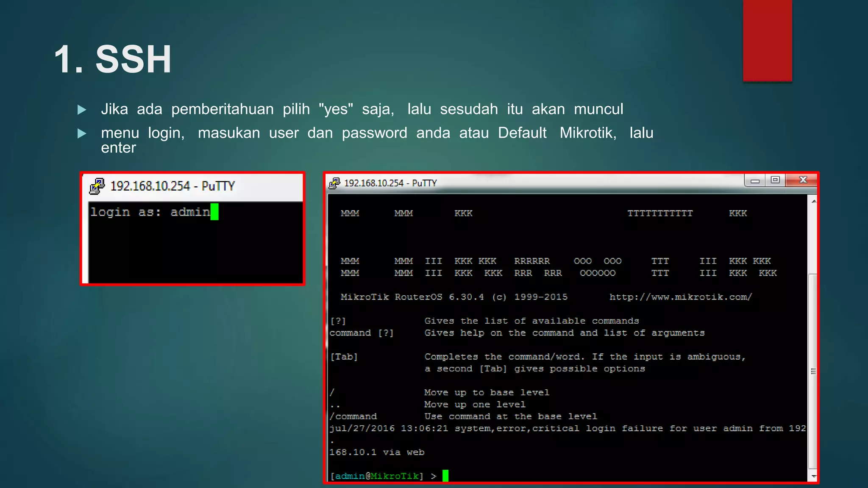Click the '[Tab]' help entry in the terminal
The image size is (868, 488).
pos(344,357)
